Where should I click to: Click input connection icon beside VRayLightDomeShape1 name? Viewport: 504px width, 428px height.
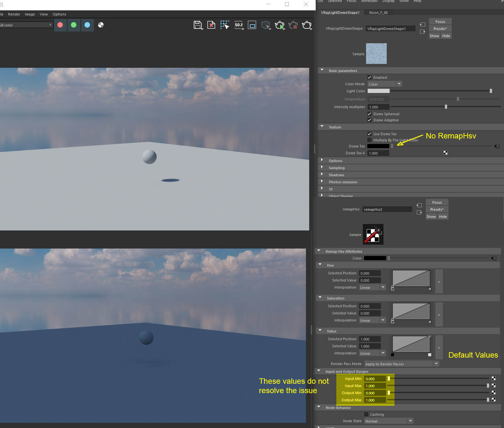point(422,25)
